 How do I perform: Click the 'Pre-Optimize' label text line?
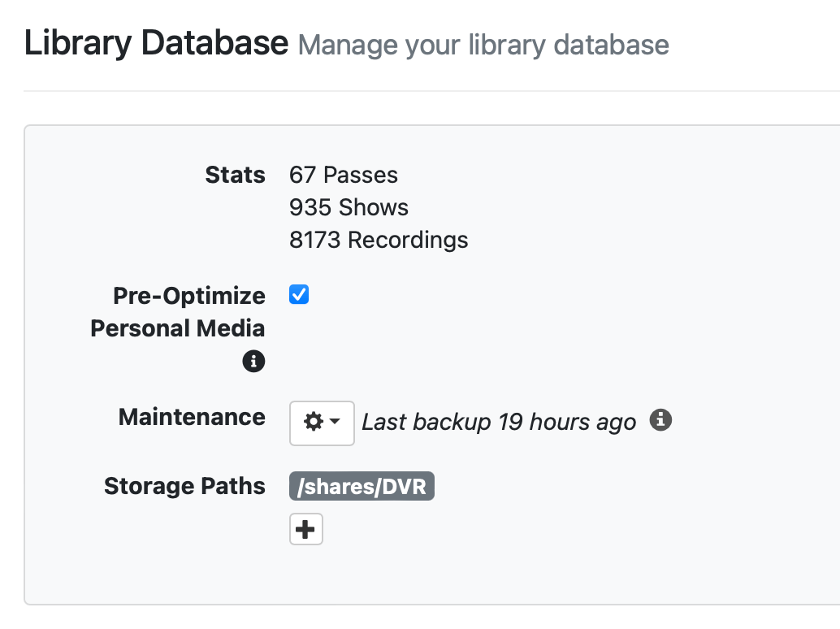pyautogui.click(x=189, y=295)
